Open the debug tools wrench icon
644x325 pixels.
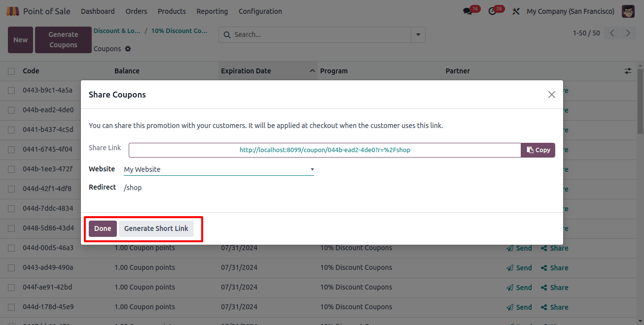516,11
